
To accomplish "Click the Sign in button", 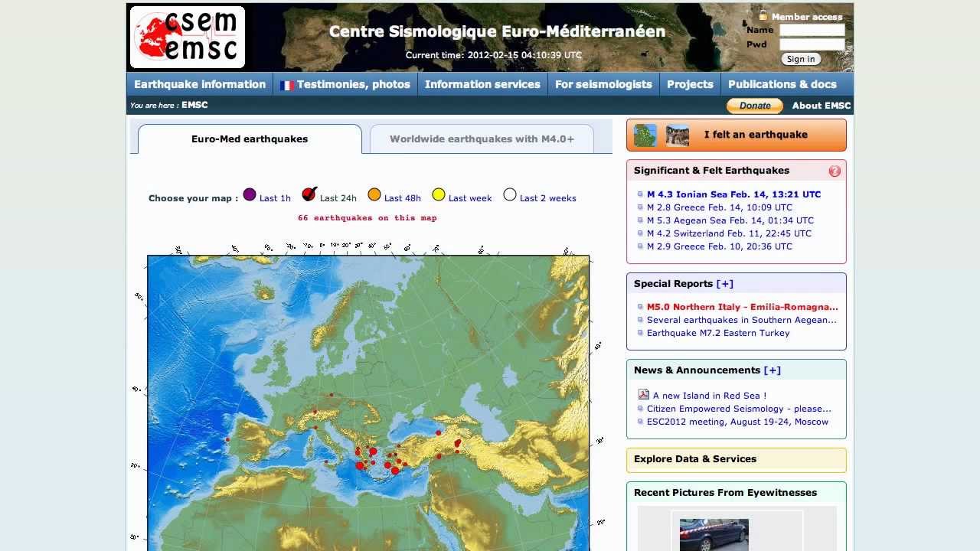I will pyautogui.click(x=801, y=59).
